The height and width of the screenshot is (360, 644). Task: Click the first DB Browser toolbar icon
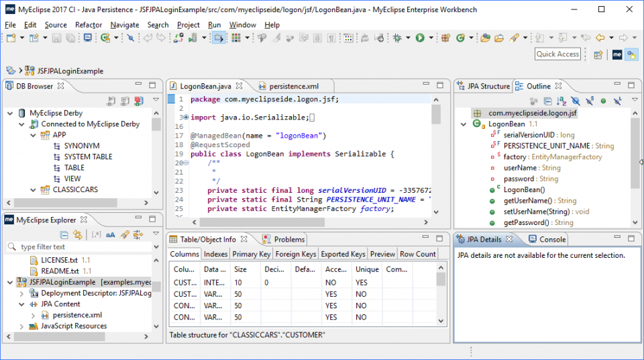pos(111,101)
